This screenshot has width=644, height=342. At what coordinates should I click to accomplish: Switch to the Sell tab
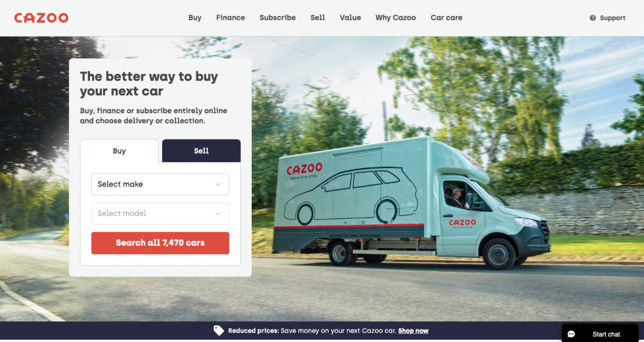point(202,151)
